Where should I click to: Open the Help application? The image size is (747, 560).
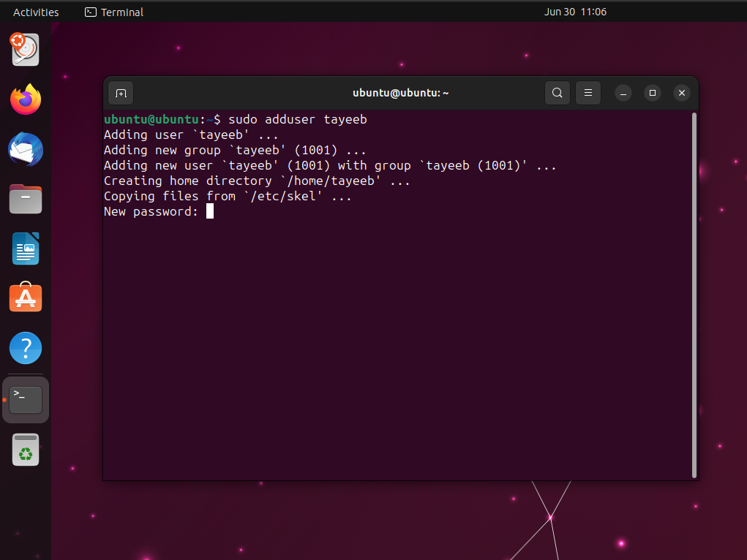[25, 348]
